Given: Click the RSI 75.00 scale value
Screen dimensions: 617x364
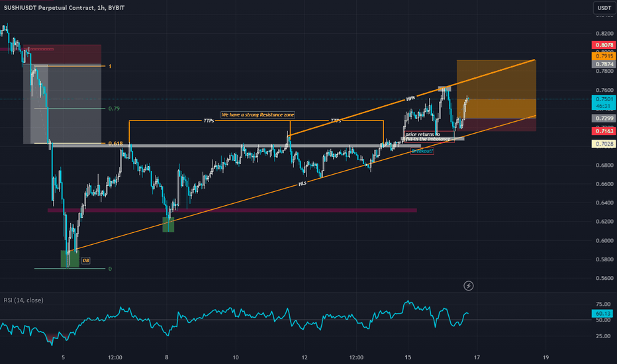Looking at the screenshot, I should (603, 304).
